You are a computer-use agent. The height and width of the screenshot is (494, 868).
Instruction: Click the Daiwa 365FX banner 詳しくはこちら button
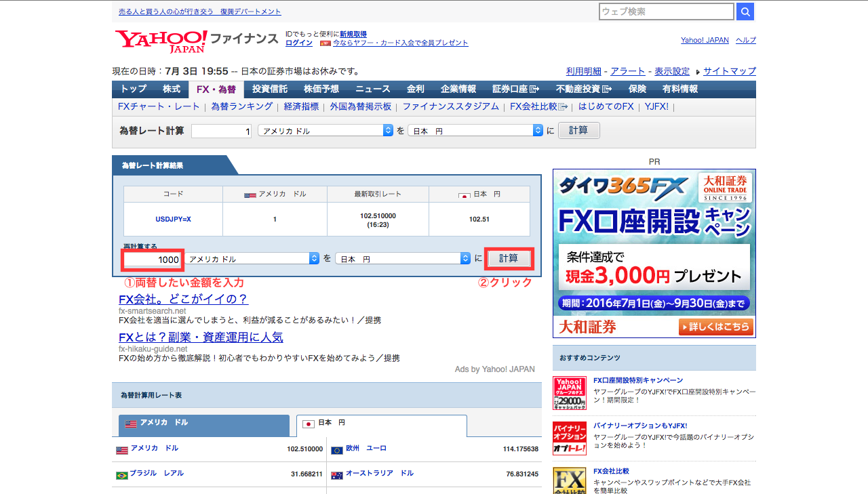[715, 327]
